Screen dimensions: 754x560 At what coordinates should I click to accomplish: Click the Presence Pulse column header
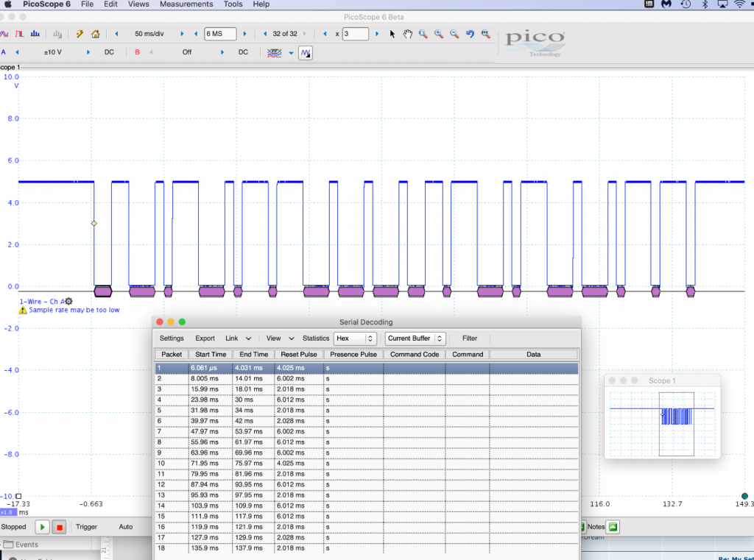click(x=353, y=354)
